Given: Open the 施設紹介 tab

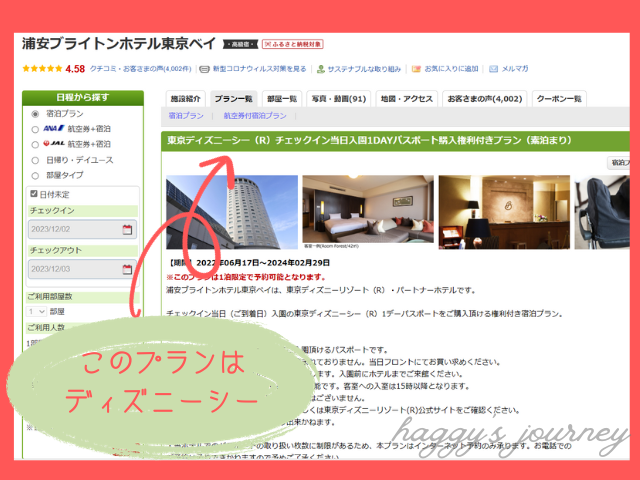Looking at the screenshot, I should point(186,99).
